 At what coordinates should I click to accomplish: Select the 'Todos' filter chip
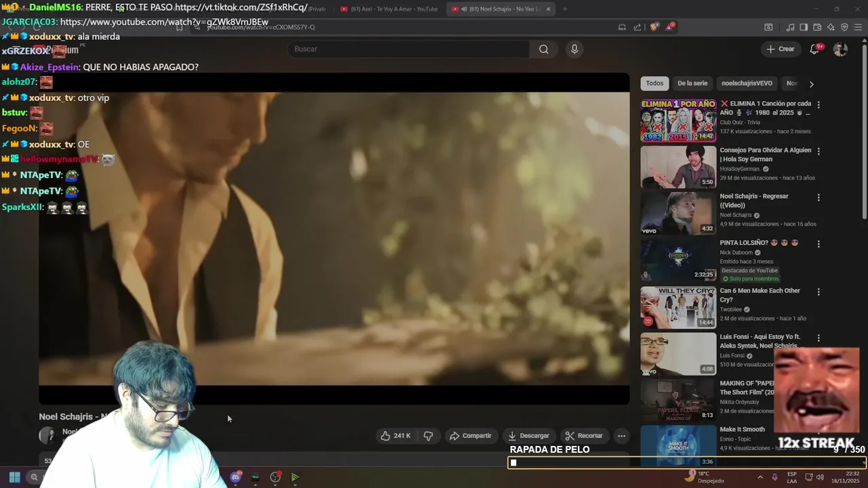click(654, 83)
